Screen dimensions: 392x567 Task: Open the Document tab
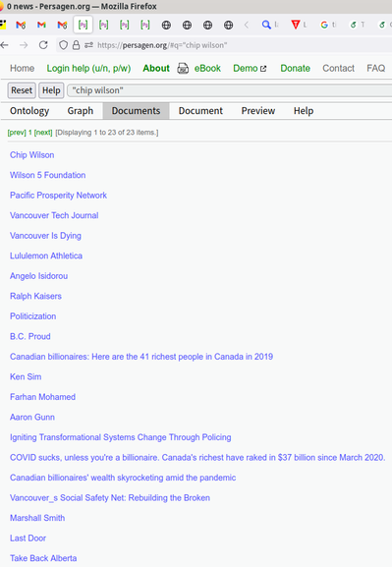pyautogui.click(x=200, y=111)
